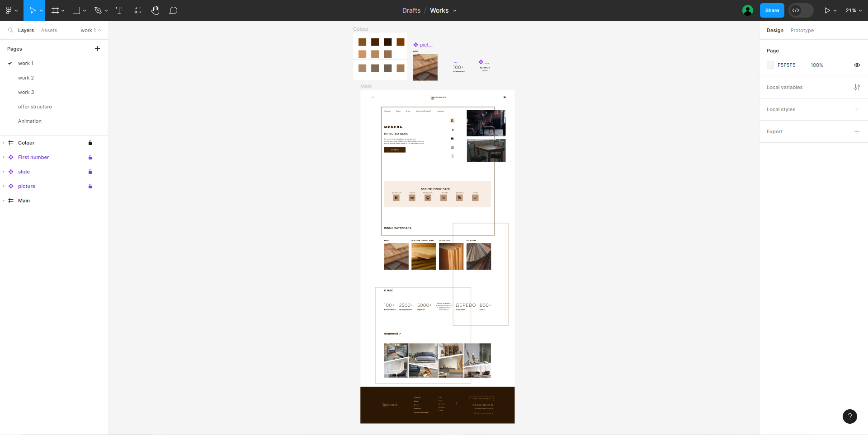Open the help button
The width and height of the screenshot is (868, 435).
tap(850, 416)
